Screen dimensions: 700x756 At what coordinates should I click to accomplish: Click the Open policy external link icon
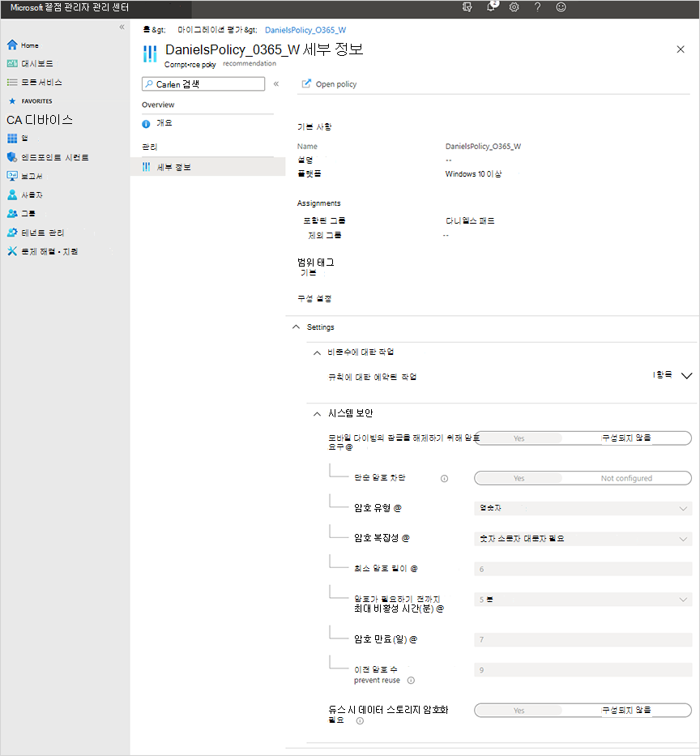306,84
